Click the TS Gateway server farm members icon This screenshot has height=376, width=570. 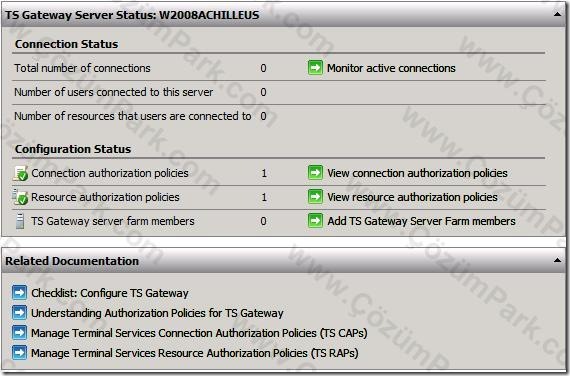(x=20, y=221)
